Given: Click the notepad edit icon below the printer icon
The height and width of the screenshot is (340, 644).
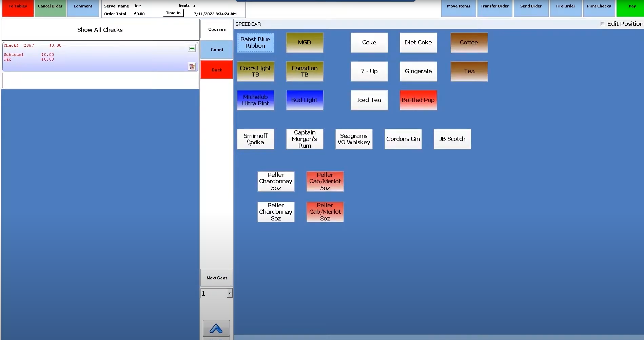Looking at the screenshot, I should click(192, 66).
